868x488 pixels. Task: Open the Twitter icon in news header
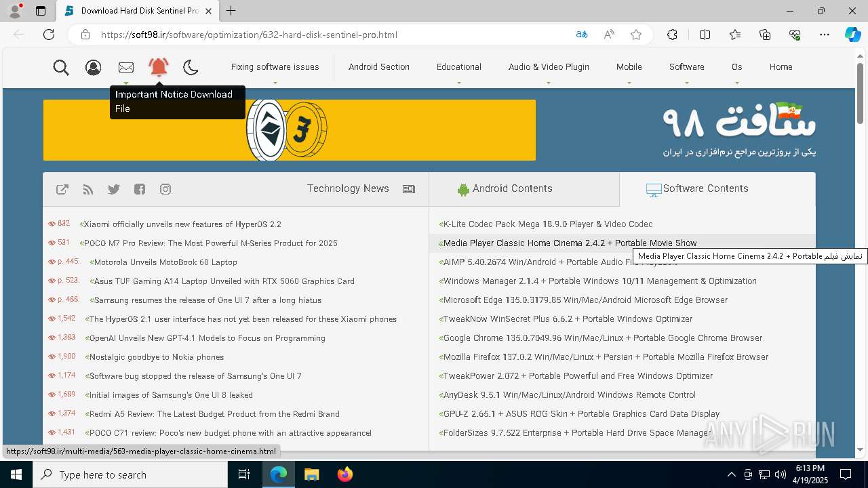pos(114,189)
